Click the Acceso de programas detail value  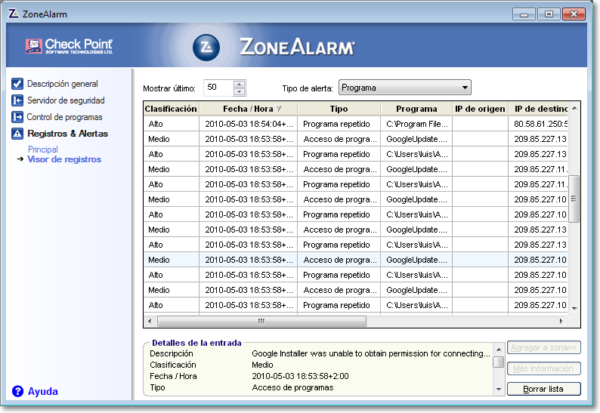[292, 388]
